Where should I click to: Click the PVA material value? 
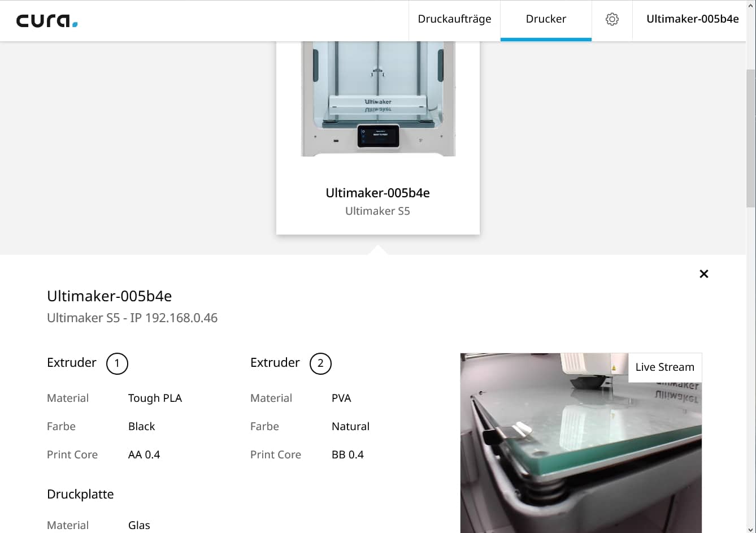tap(341, 398)
